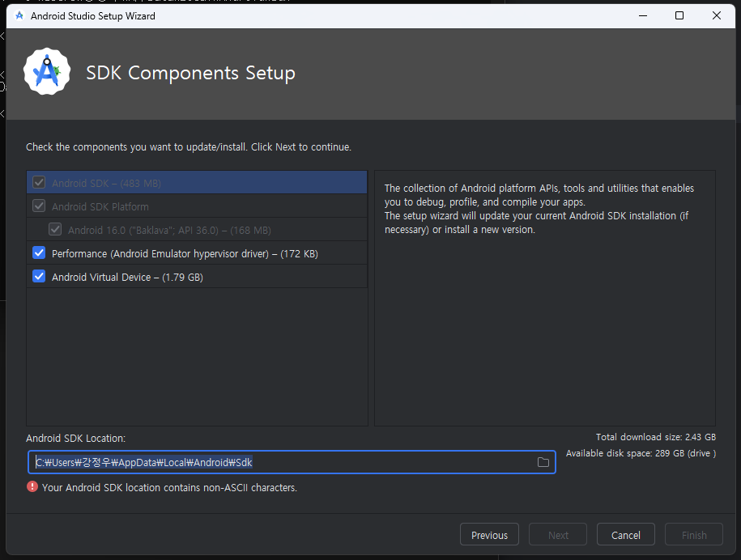Toggle the Android 16.0 Baklava checkbox
741x560 pixels.
click(x=55, y=230)
